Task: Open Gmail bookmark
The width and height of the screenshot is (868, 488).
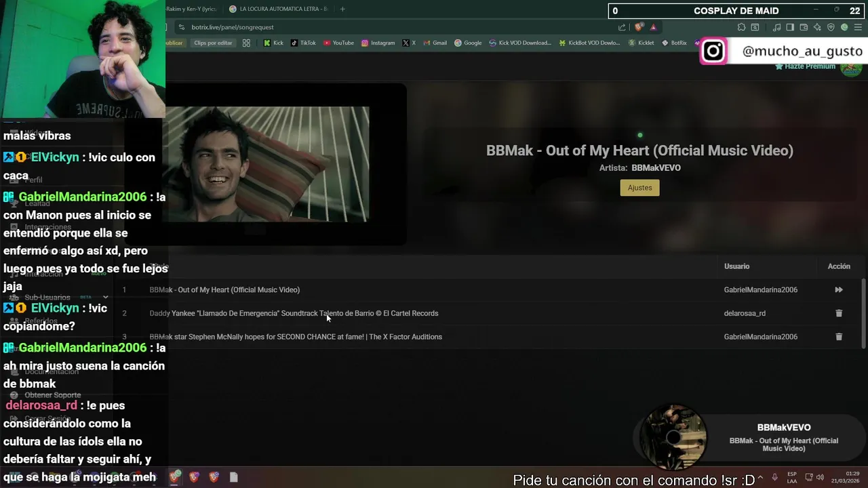Action: (435, 43)
